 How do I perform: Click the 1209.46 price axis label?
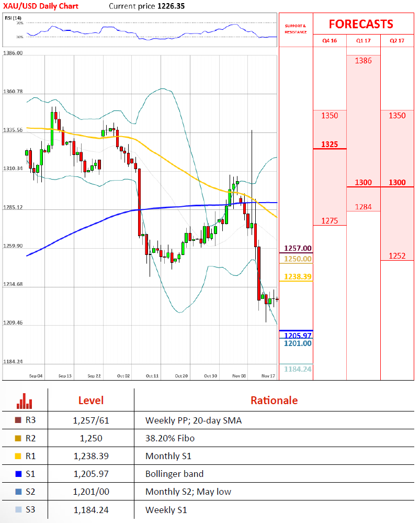(x=13, y=323)
